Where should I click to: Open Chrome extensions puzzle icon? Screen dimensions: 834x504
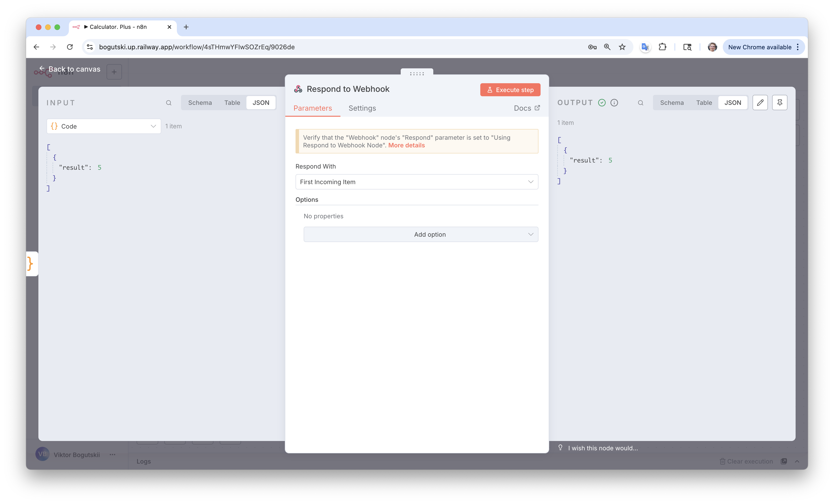point(662,47)
